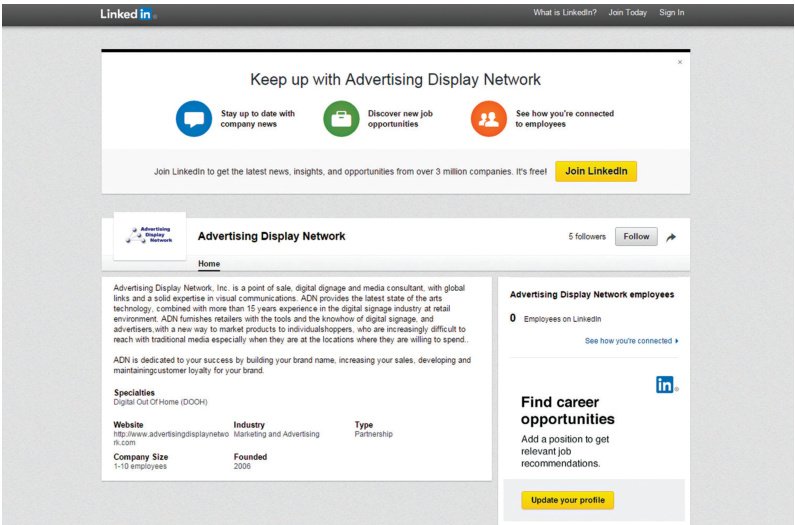
Task: Dismiss the Keep up banner with the X
Action: (680, 62)
